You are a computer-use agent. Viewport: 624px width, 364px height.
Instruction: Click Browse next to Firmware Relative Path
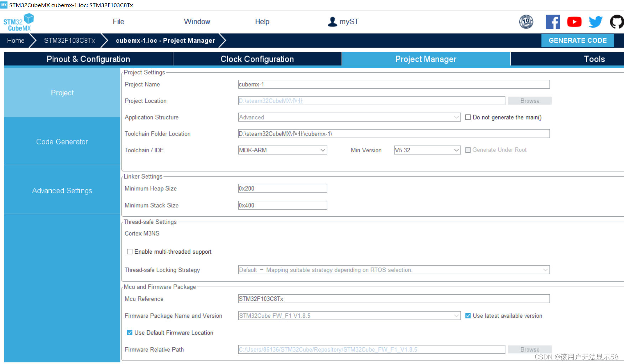[530, 349]
